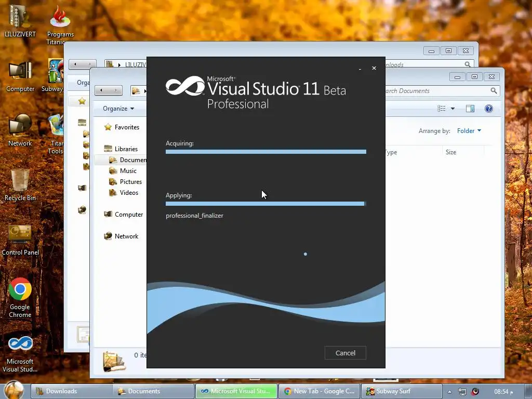
Task: Select Libraries in the navigation pane
Action: (x=121, y=149)
